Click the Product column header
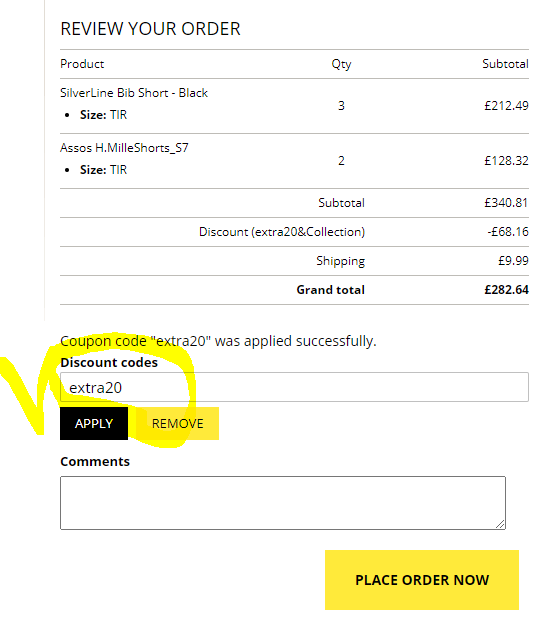Image resolution: width=545 pixels, height=626 pixels. 82,64
